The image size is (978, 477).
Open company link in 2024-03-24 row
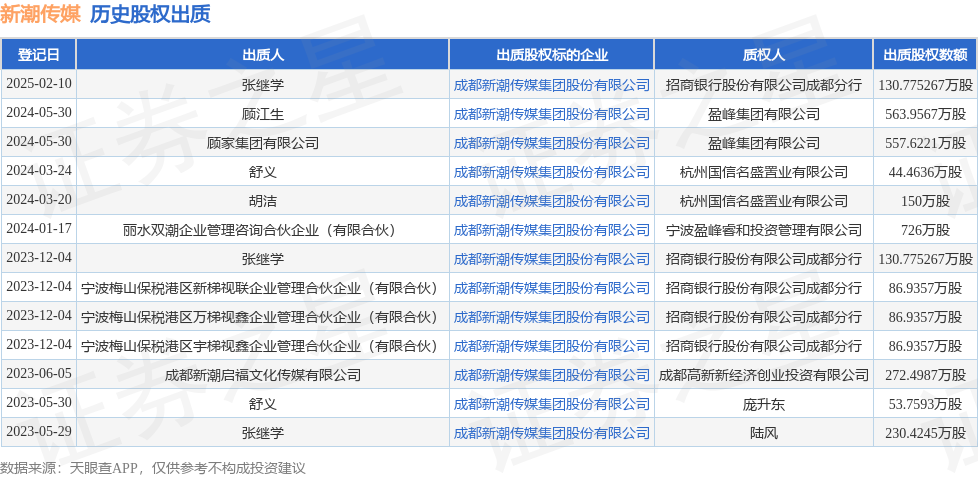(551, 172)
